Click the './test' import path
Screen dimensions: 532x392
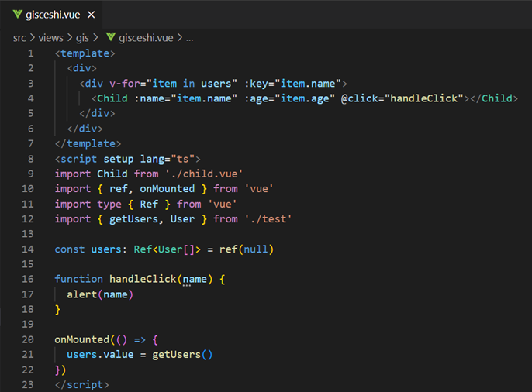pos(268,219)
